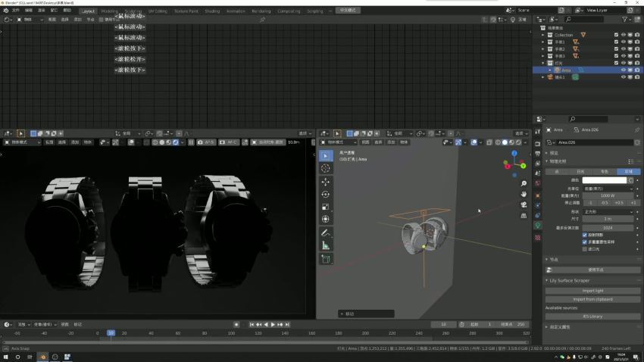The width and height of the screenshot is (644, 362).
Task: Switch to the Shading workspace tab
Action: [212, 11]
